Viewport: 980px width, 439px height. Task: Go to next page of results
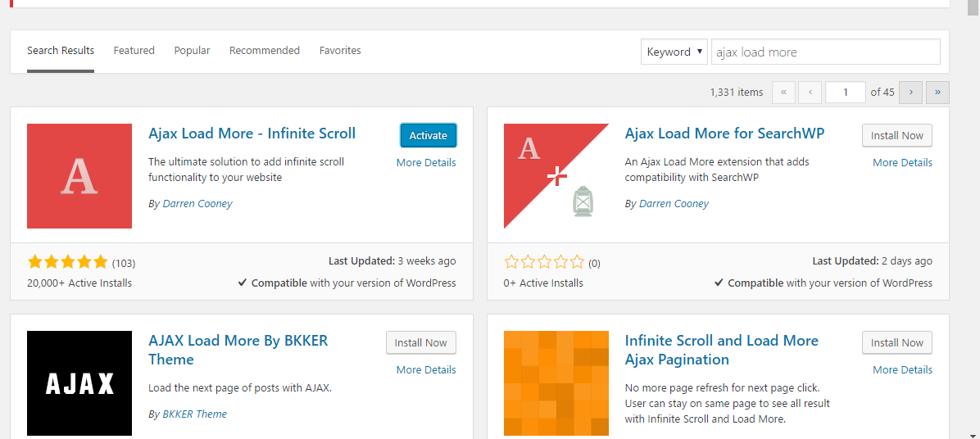tap(910, 93)
